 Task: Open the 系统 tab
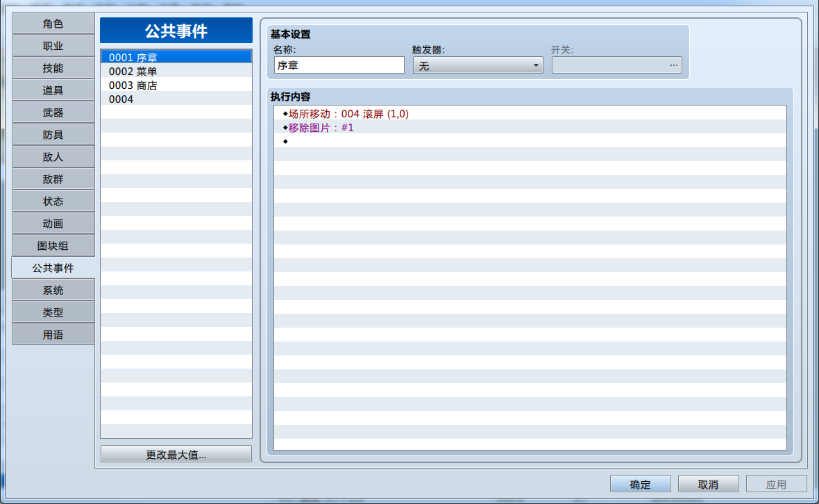coord(53,290)
